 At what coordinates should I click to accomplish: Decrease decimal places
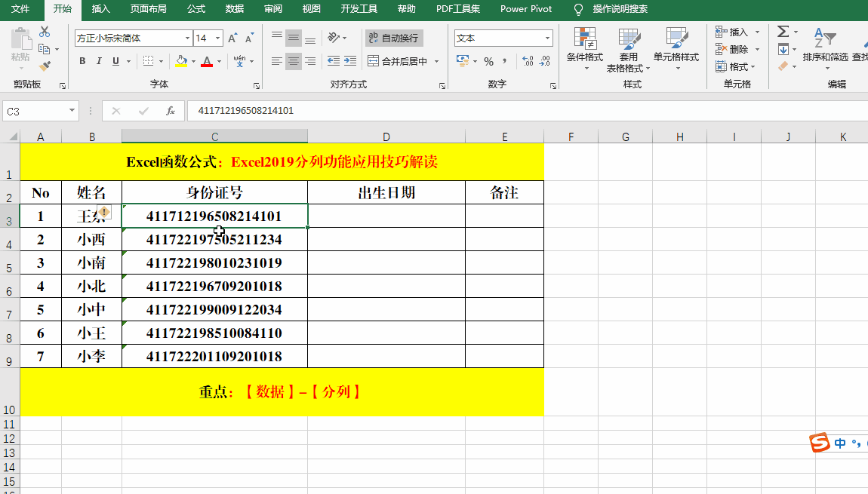(545, 61)
